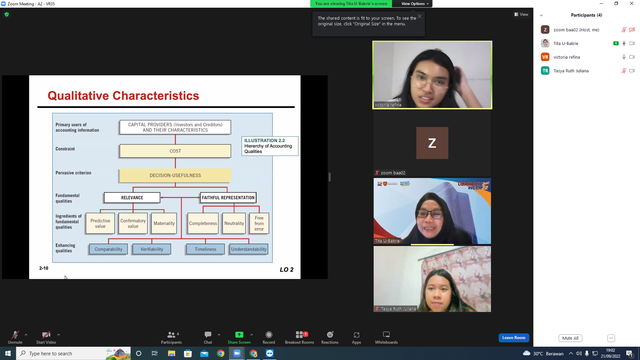The image size is (640, 360).
Task: Open share screen options arrow
Action: pyautogui.click(x=251, y=335)
